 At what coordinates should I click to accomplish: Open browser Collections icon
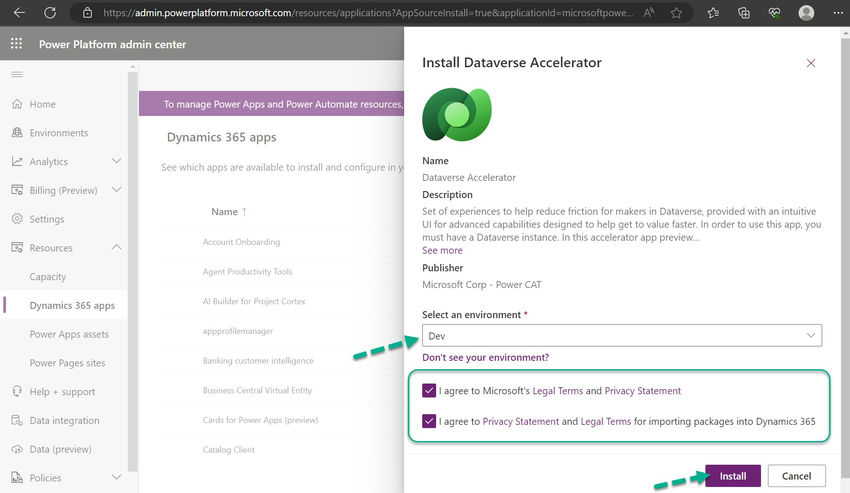[744, 12]
